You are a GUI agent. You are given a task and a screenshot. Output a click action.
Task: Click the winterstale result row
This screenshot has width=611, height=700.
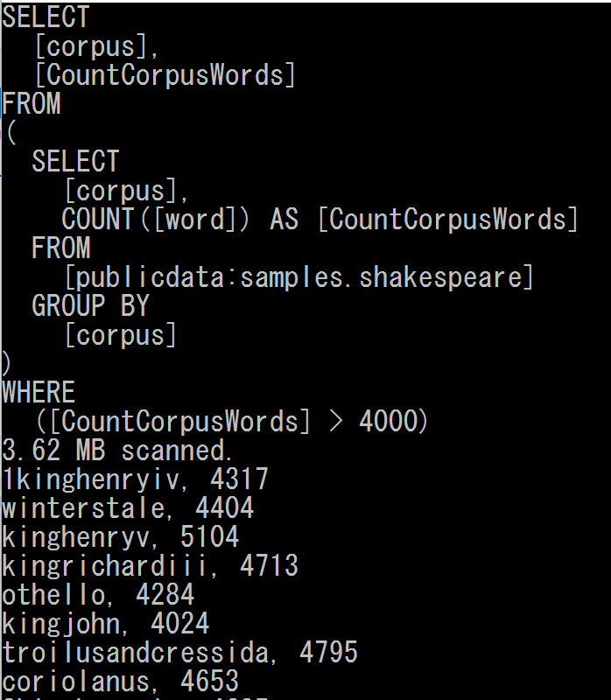coord(127,508)
